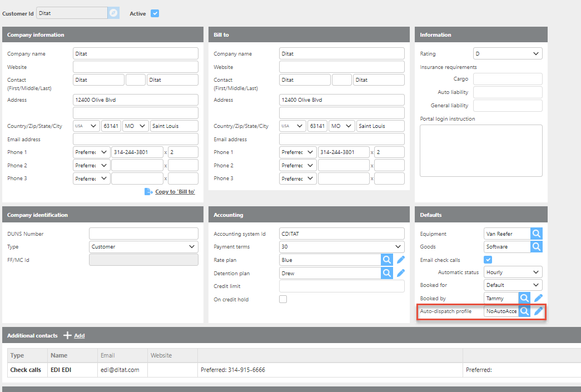This screenshot has width=581, height=392.
Task: Open the Goods search lookup
Action: click(x=536, y=247)
